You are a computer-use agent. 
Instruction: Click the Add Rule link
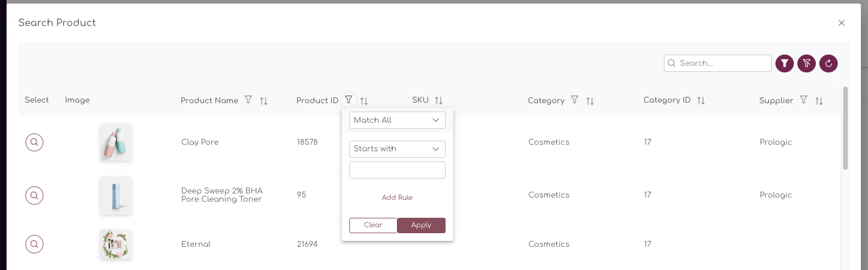(397, 198)
